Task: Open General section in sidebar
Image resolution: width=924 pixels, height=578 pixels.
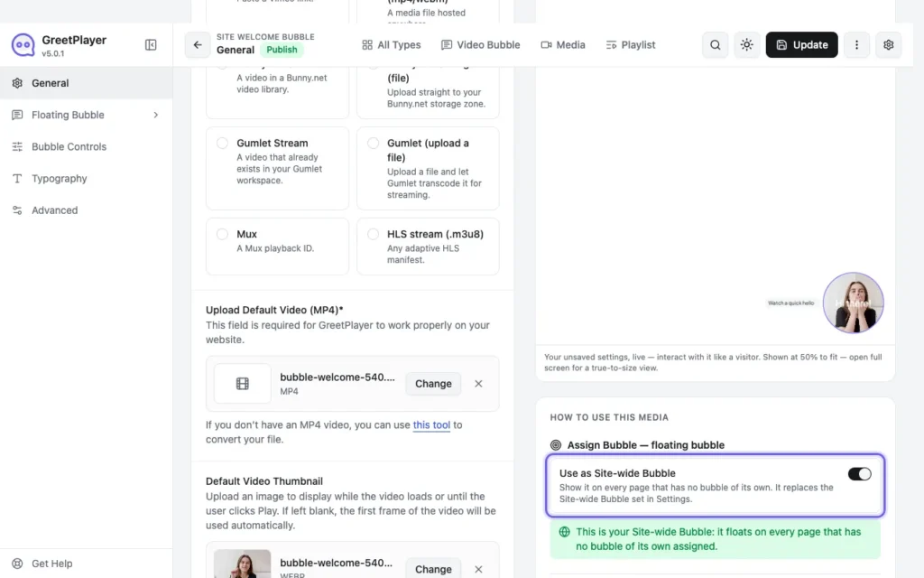Action: (x=86, y=83)
